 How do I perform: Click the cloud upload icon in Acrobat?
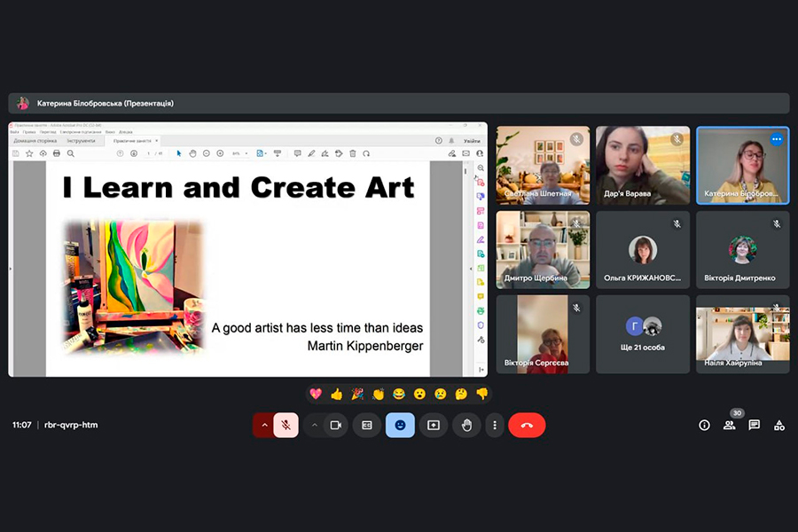point(43,153)
